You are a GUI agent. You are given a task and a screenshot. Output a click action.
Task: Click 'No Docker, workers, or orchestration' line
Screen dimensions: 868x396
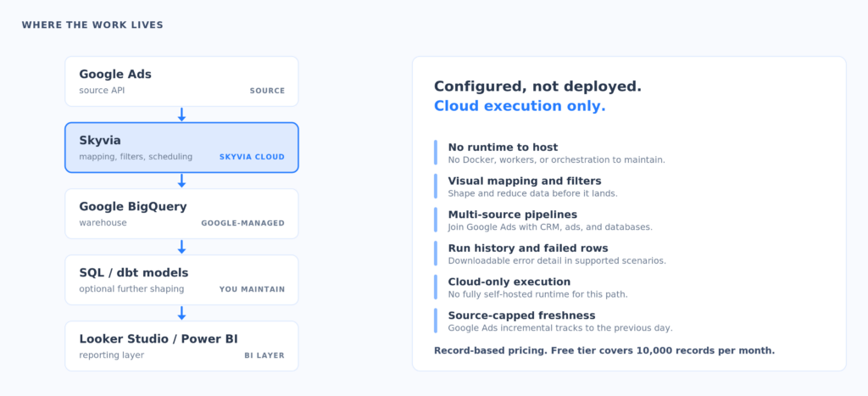click(556, 160)
